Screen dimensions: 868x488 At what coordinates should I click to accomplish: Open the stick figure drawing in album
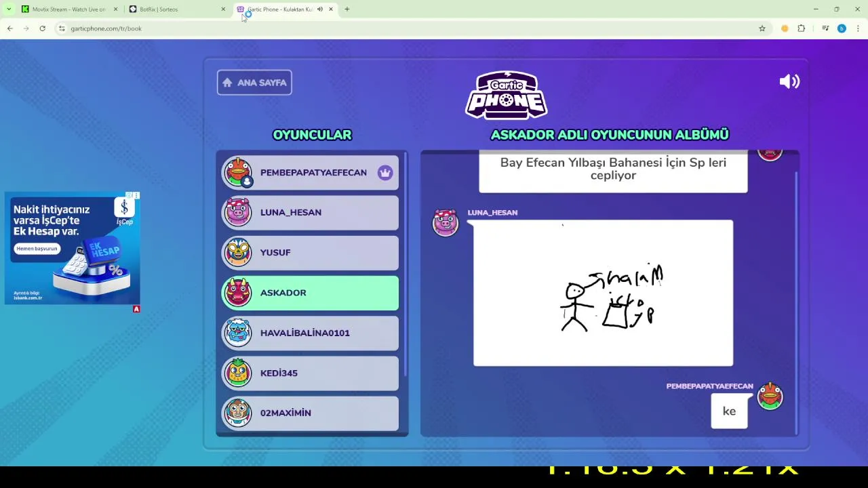click(x=603, y=293)
